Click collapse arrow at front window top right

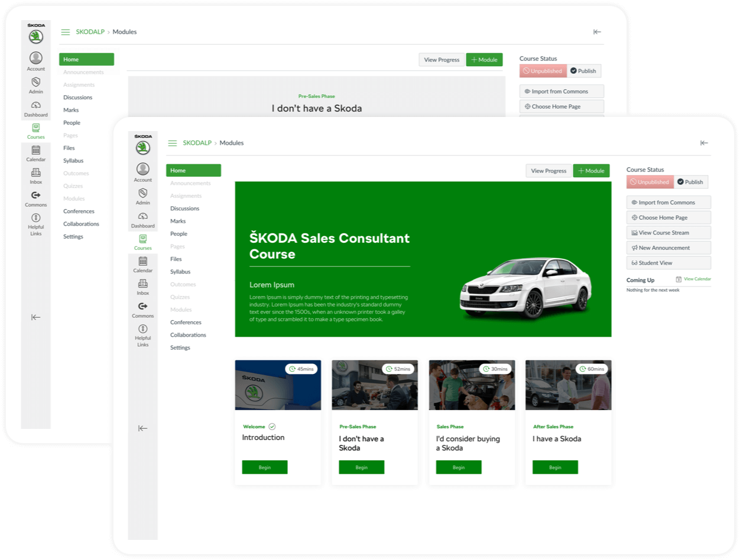click(x=704, y=143)
